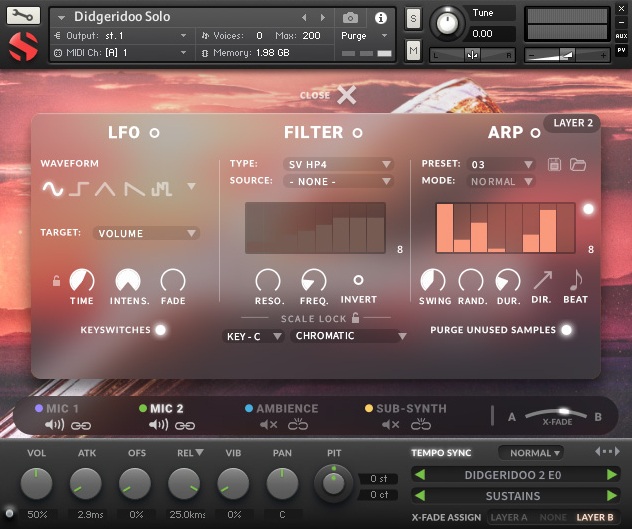
Task: Open the Purge menu
Action: click(x=364, y=36)
